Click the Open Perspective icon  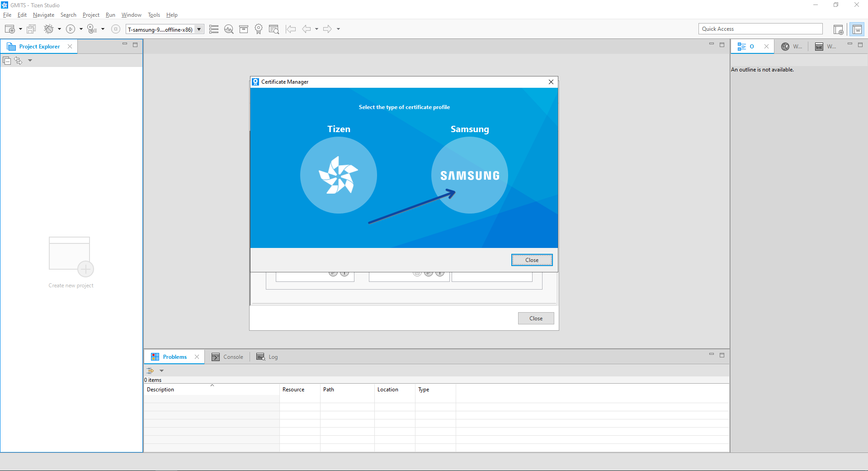pos(838,29)
